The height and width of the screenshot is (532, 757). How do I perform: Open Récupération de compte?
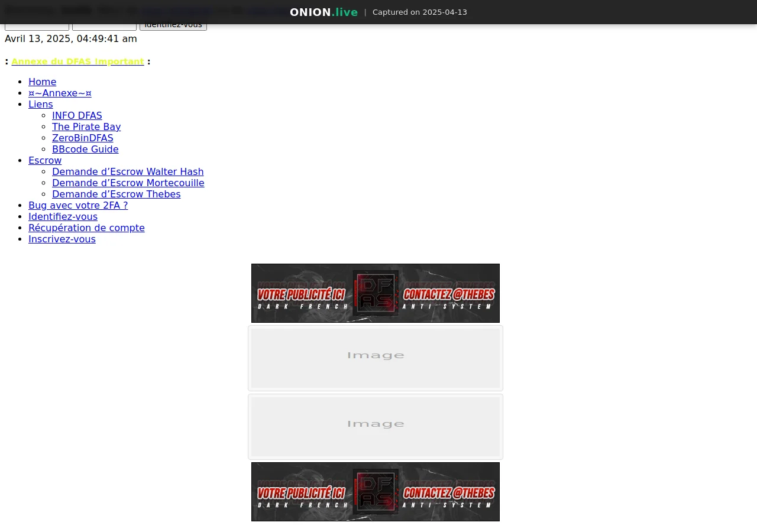coord(86,228)
